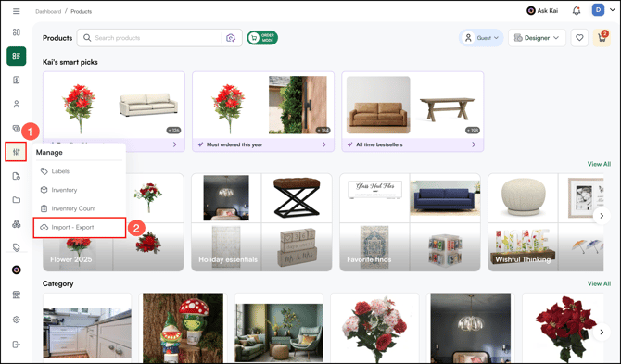Open the stacked cubes icon in sidebar
Viewport: 621px width, 364px height.
tap(17, 224)
